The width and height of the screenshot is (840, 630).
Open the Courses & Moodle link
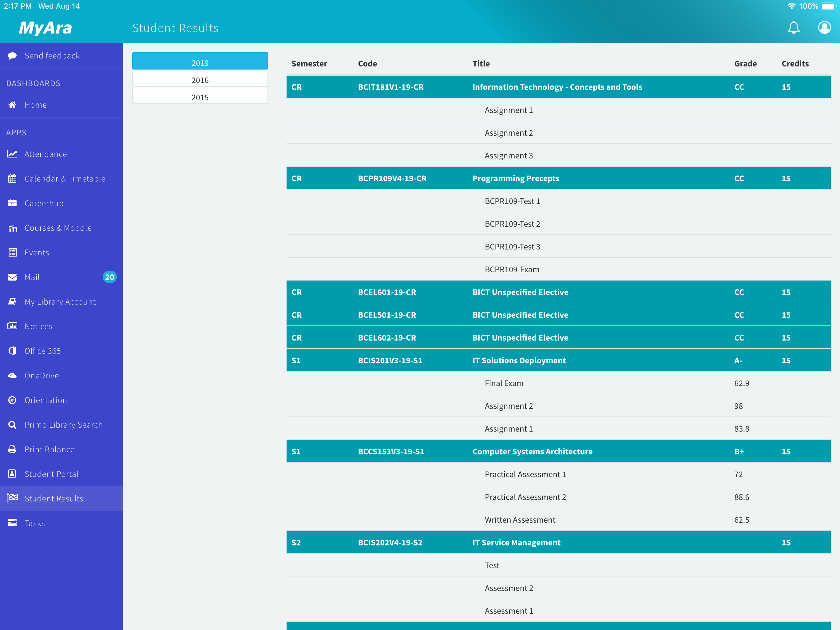tap(58, 228)
